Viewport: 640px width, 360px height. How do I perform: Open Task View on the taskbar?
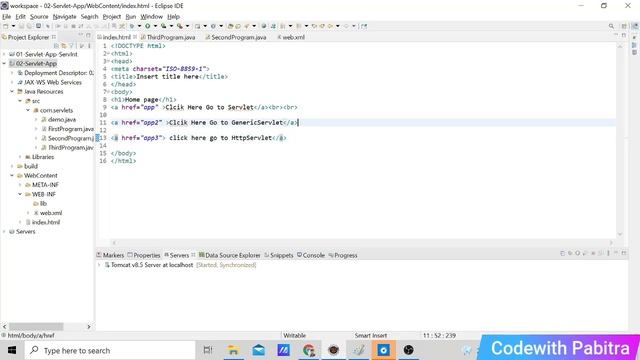[x=208, y=350]
